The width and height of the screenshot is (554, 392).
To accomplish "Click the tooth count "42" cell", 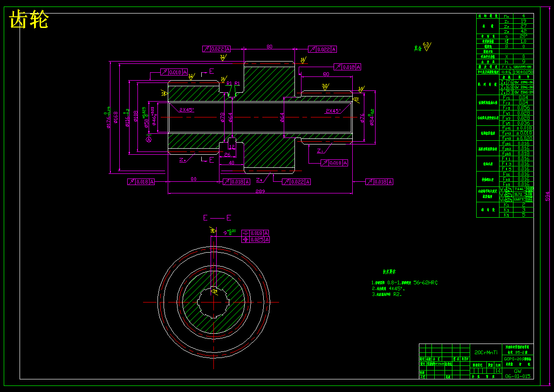I will (x=523, y=31).
